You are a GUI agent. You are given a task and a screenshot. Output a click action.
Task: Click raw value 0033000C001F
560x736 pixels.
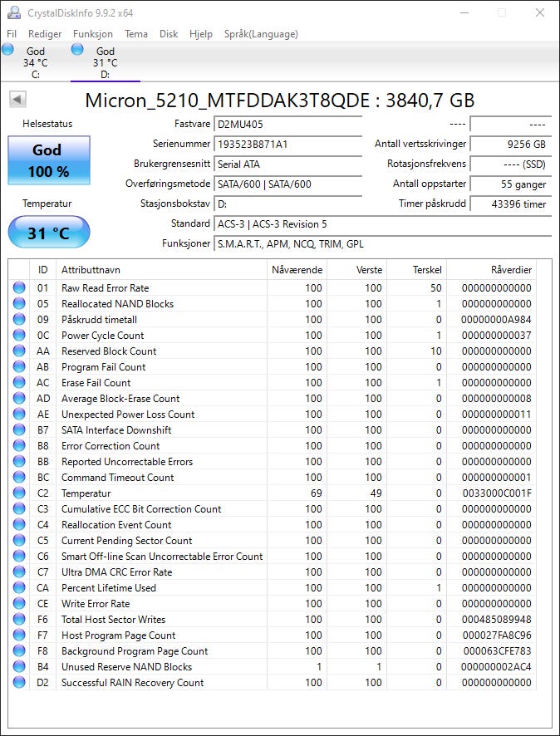click(497, 493)
